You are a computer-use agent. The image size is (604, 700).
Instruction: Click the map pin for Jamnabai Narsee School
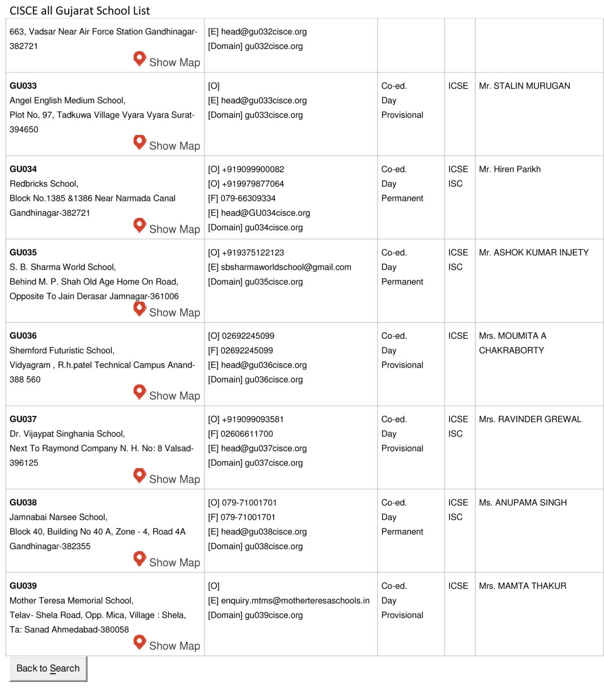tap(140, 558)
